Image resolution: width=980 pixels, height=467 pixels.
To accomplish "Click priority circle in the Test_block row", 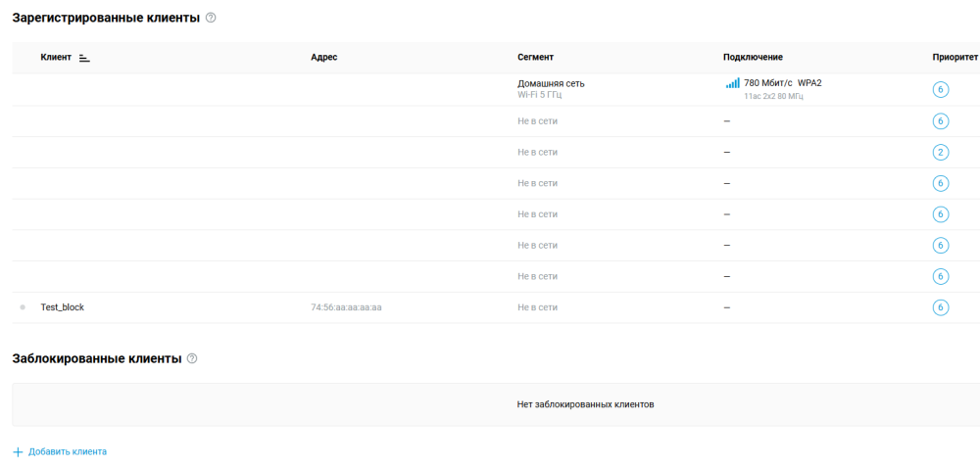I will click(x=941, y=307).
